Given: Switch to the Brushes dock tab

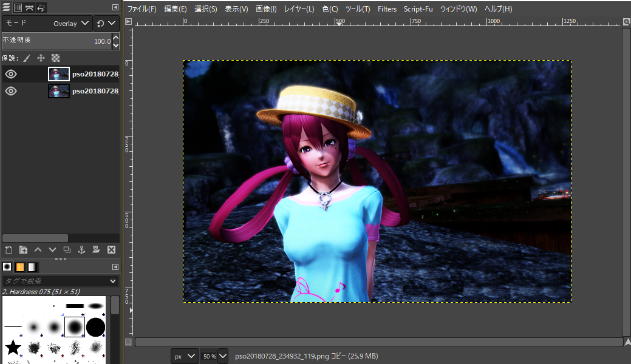Looking at the screenshot, I should 7,267.
